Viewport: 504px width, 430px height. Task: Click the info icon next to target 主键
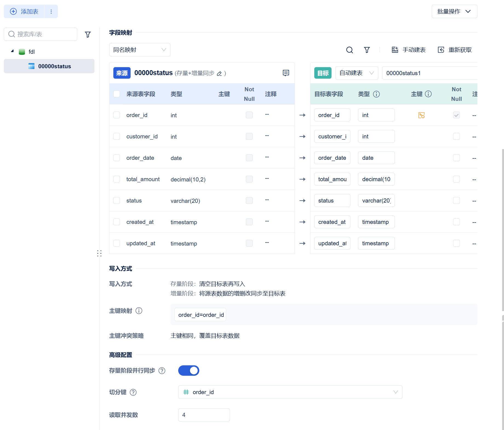428,94
